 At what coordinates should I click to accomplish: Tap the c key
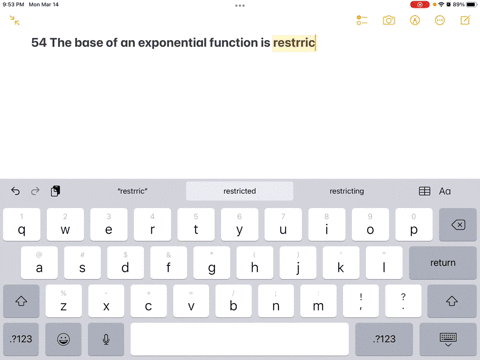148,301
